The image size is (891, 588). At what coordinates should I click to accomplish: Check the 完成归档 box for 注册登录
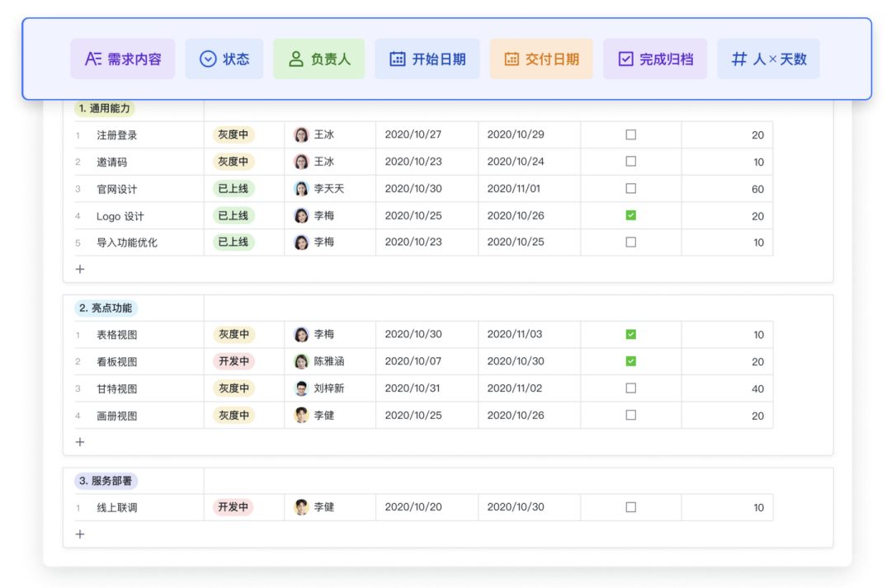(631, 134)
